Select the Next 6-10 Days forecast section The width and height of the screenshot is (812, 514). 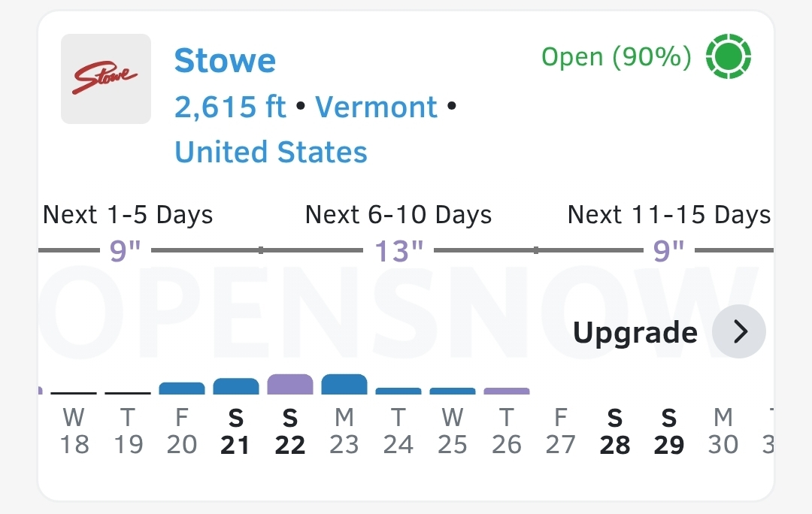coord(398,215)
